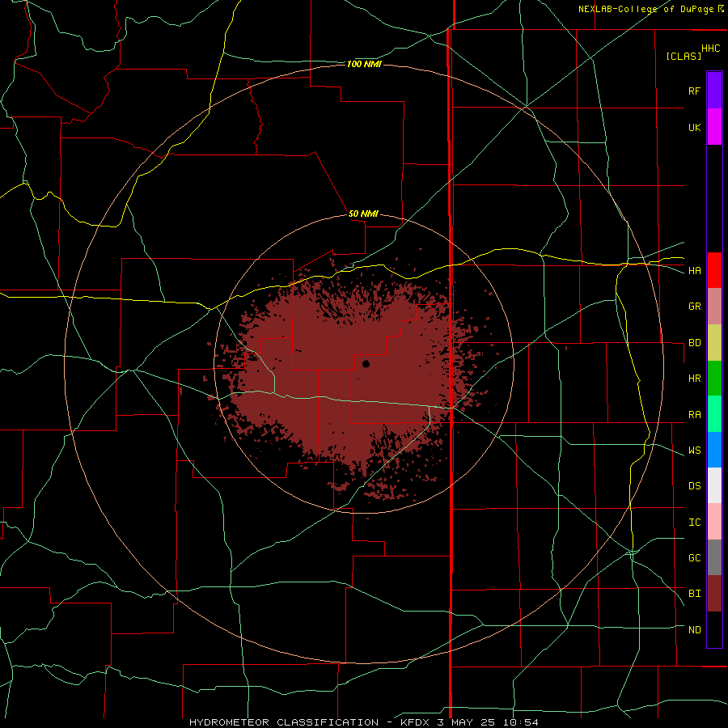Click the HA red legend swatch
728x728 pixels.
click(x=714, y=270)
